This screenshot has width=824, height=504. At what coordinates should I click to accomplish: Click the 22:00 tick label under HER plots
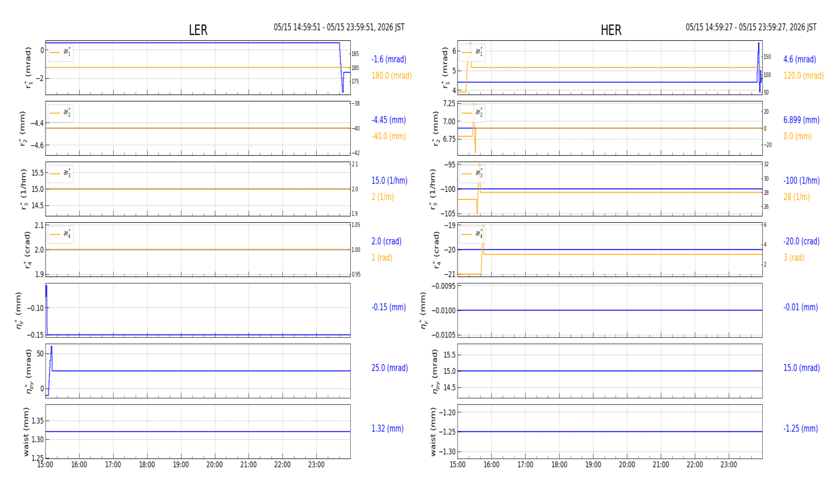point(694,465)
